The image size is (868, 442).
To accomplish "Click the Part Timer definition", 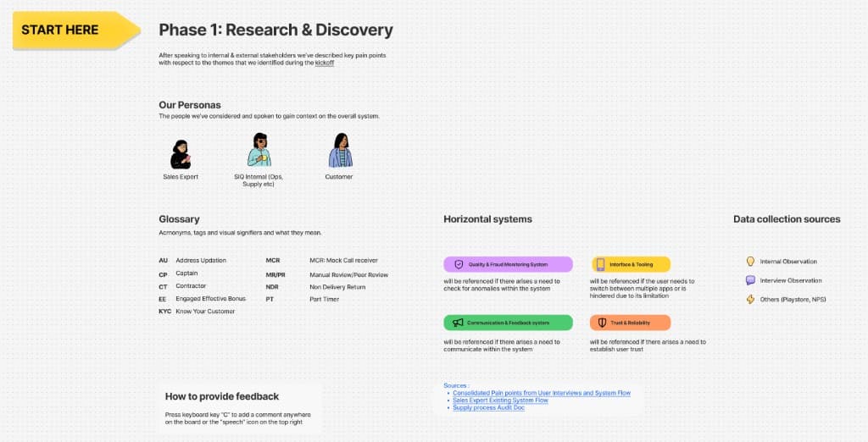I will coord(325,299).
